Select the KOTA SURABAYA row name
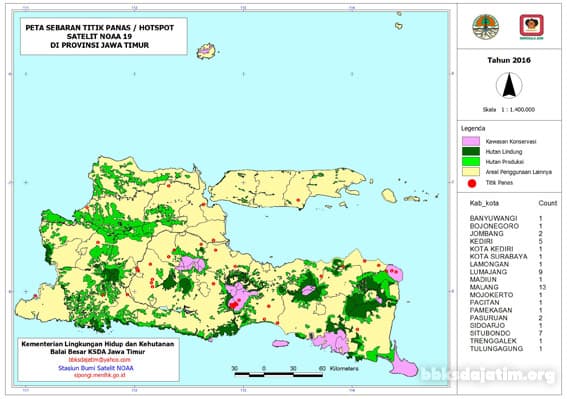This screenshot has height=399, width=567. pyautogui.click(x=498, y=256)
